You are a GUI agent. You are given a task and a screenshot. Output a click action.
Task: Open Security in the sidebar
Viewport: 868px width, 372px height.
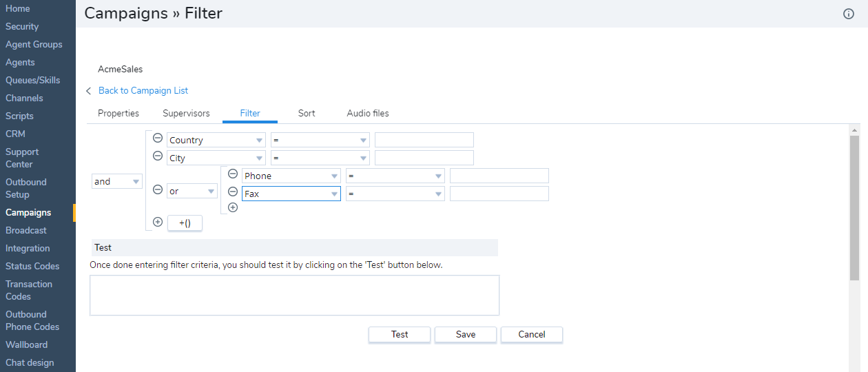pos(22,26)
